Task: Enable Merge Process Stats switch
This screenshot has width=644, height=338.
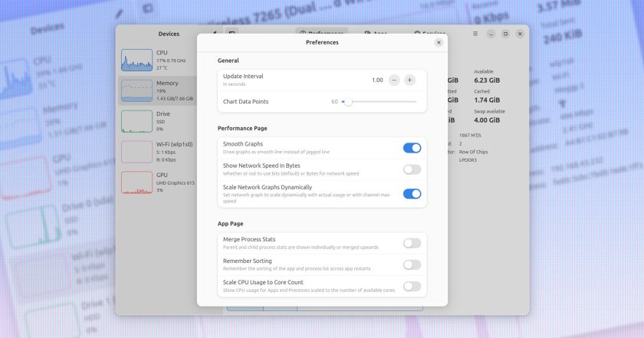Action: pos(412,243)
